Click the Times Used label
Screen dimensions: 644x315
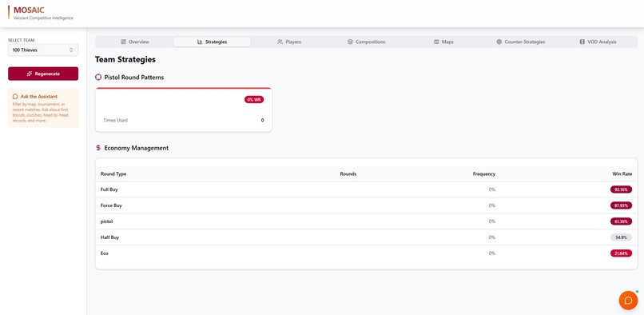click(x=115, y=121)
